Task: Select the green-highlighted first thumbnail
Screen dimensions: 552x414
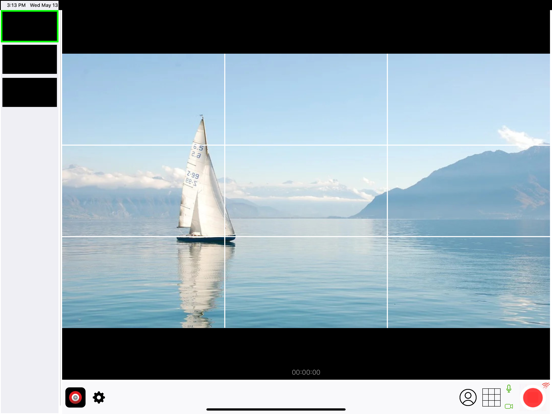Action: pyautogui.click(x=30, y=26)
